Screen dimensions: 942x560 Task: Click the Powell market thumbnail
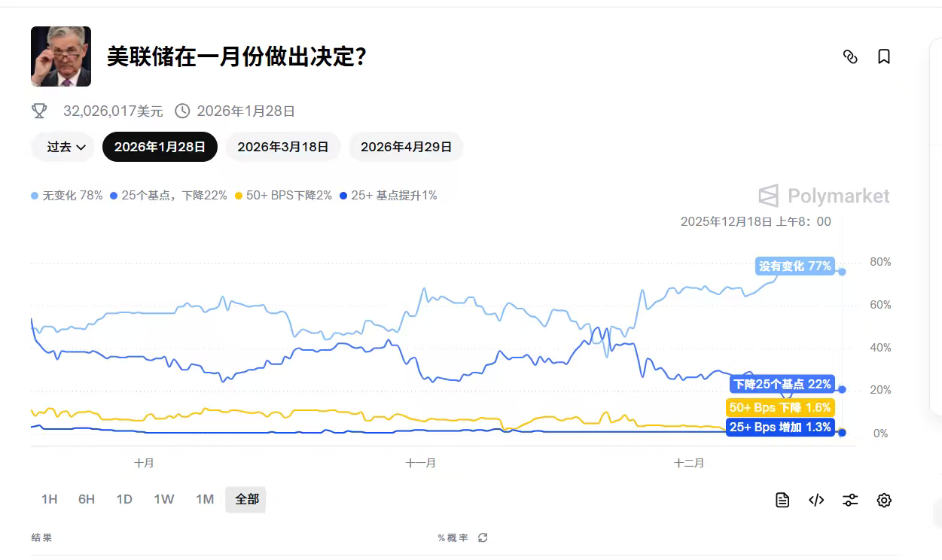point(61,56)
